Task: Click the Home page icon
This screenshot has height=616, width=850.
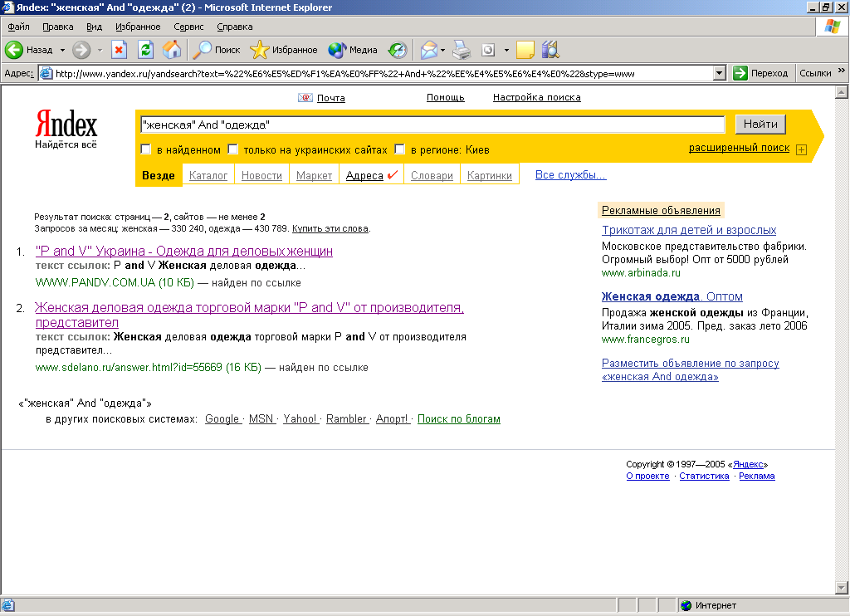Action: pos(172,50)
